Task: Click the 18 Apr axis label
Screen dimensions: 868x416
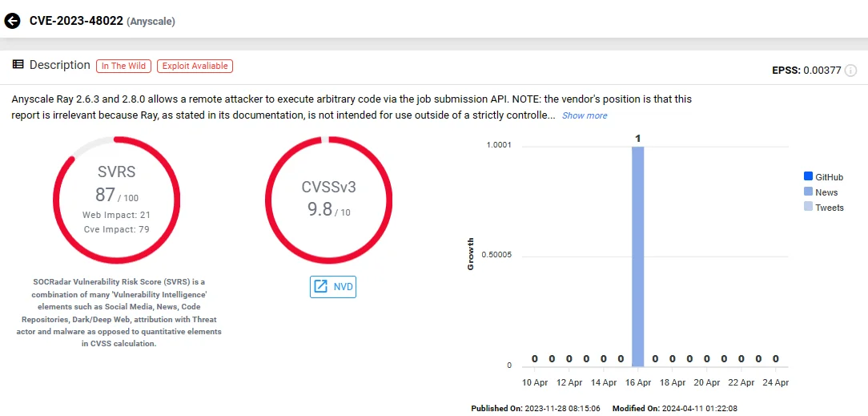Action: click(x=673, y=383)
